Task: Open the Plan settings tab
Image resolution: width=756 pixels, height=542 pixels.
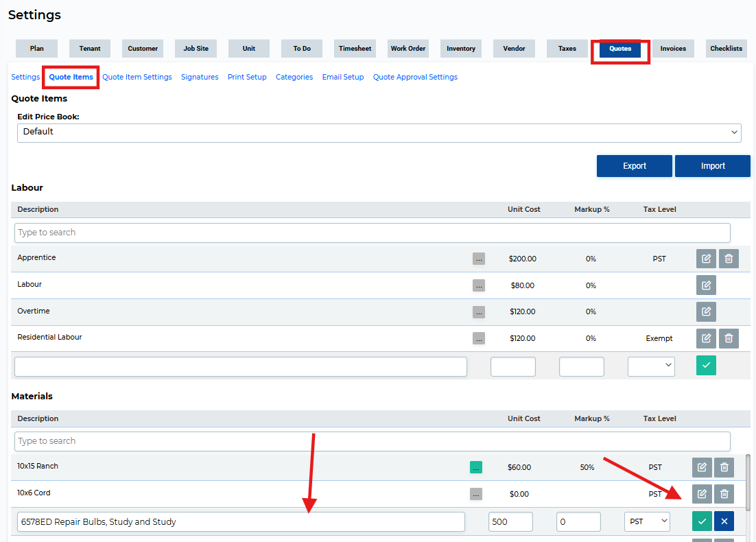Action: (36, 49)
